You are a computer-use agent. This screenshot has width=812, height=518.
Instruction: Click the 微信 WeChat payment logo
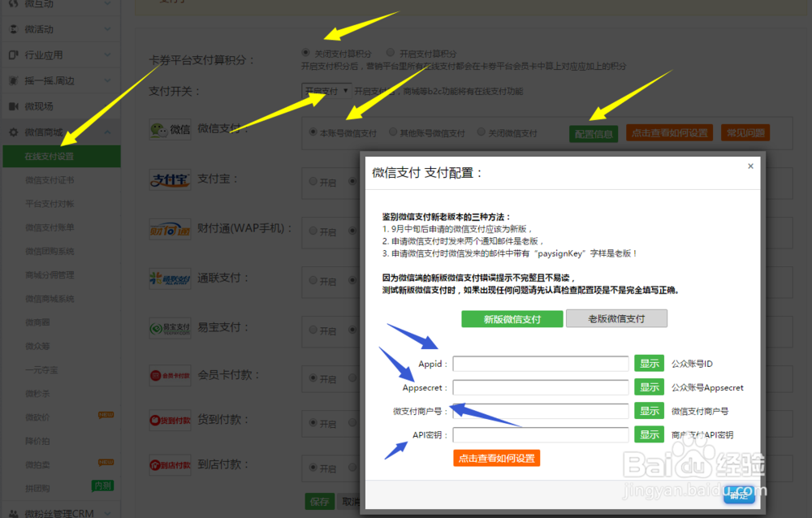click(170, 130)
